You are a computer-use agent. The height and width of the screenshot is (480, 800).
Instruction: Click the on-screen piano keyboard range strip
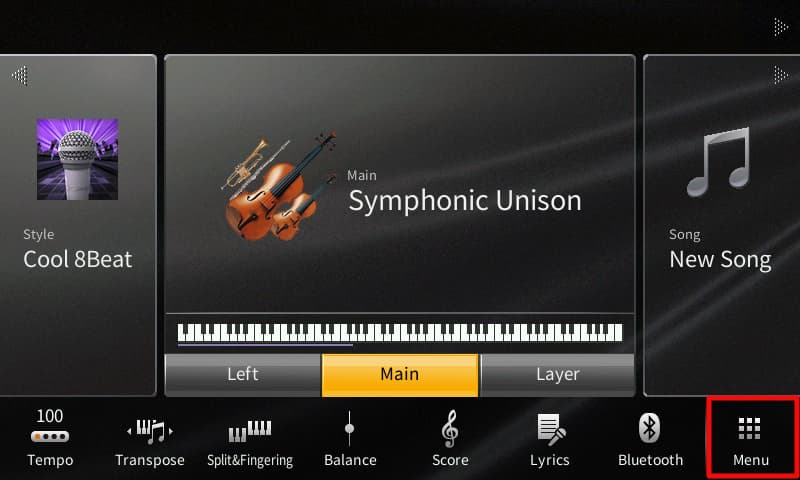pyautogui.click(x=400, y=333)
